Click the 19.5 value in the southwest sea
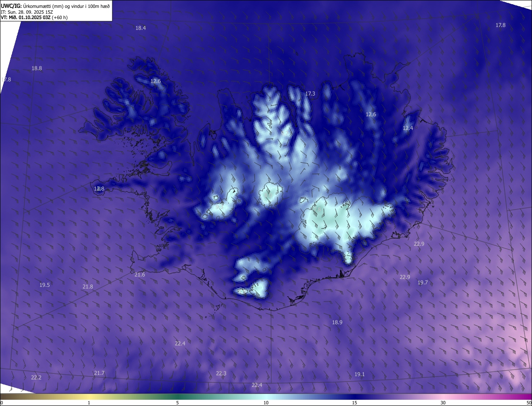532x406 pixels. (x=44, y=285)
